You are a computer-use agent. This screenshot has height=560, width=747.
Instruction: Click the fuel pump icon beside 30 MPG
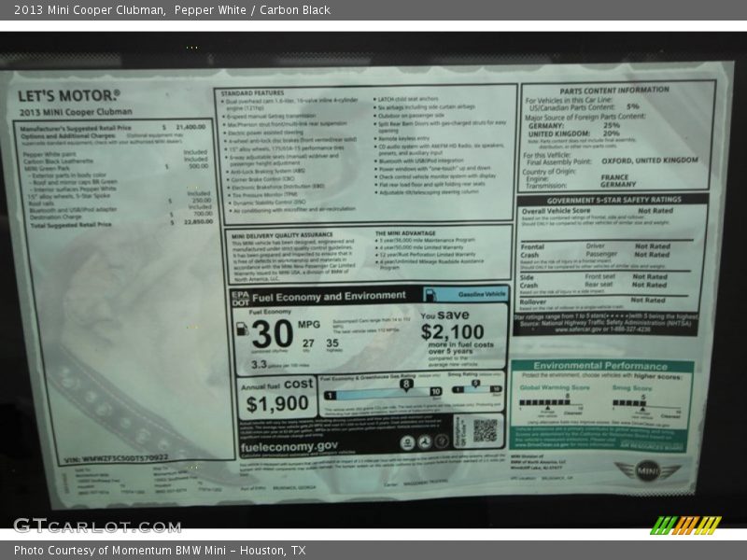click(x=243, y=329)
